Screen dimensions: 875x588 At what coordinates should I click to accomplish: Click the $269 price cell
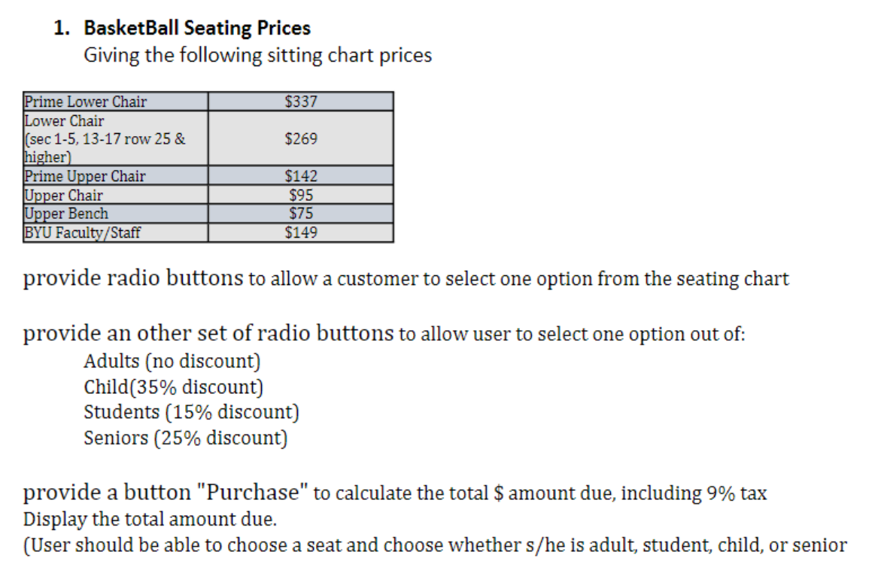point(301,139)
